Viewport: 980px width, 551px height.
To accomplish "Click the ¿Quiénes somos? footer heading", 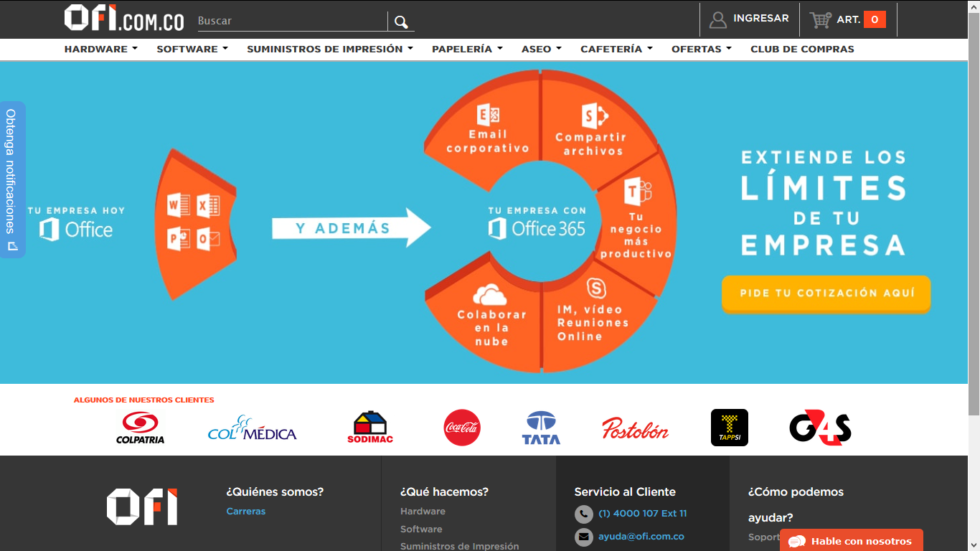I will point(275,492).
